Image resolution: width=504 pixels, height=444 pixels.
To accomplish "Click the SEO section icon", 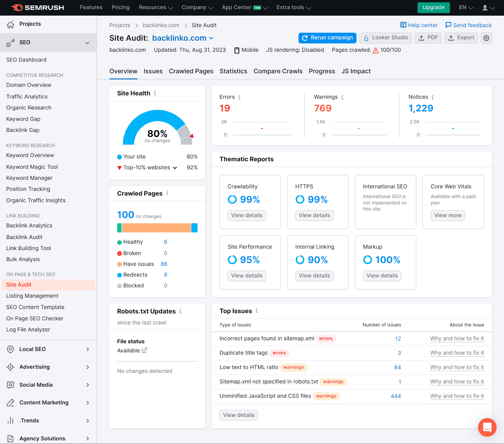I will (10, 43).
